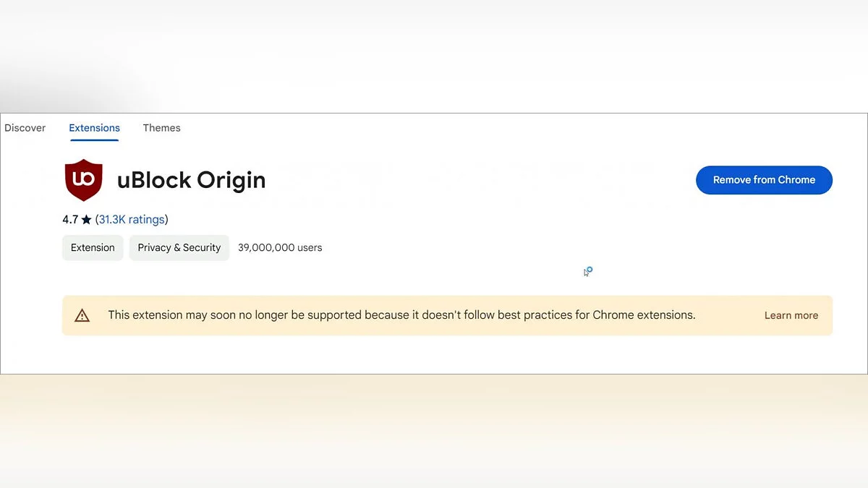Image resolution: width=868 pixels, height=488 pixels.
Task: Open the Discover tab
Action: (25, 128)
